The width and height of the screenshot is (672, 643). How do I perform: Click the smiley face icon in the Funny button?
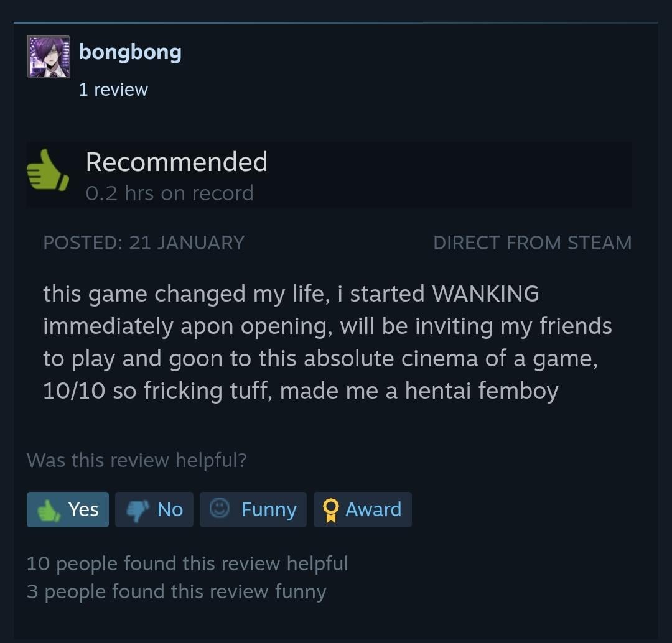(x=220, y=509)
